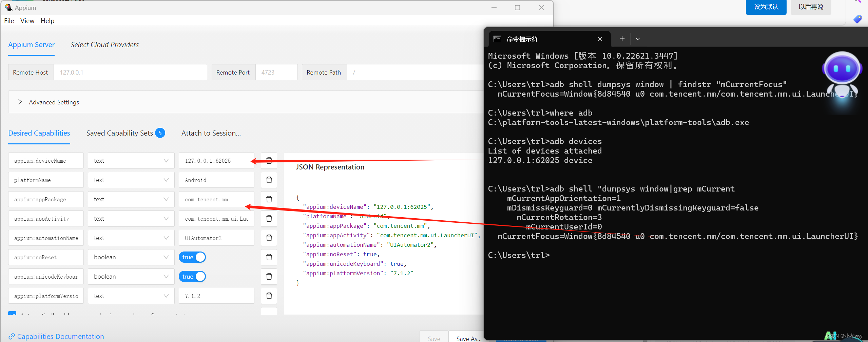Viewport: 868px width, 342px height.
Task: Toggle the appium:unicodeKeyboard true switch
Action: pos(192,277)
